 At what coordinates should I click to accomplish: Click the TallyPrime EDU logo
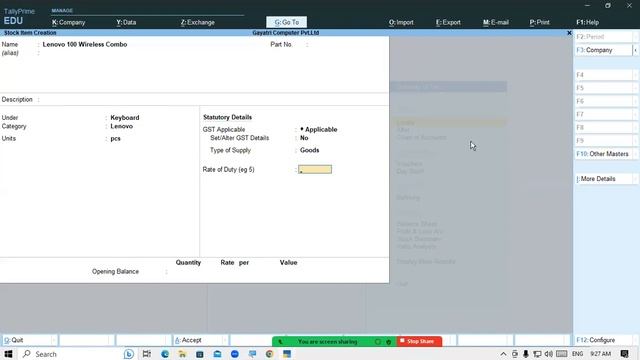coord(19,16)
